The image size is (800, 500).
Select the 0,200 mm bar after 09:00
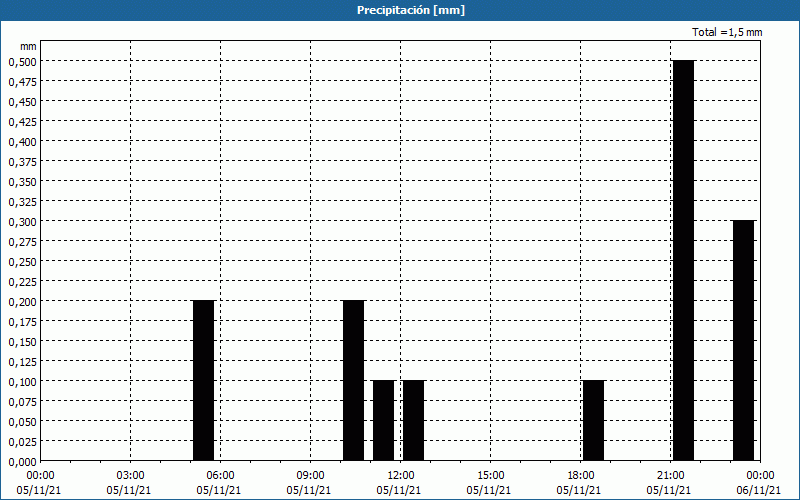[x=354, y=381]
